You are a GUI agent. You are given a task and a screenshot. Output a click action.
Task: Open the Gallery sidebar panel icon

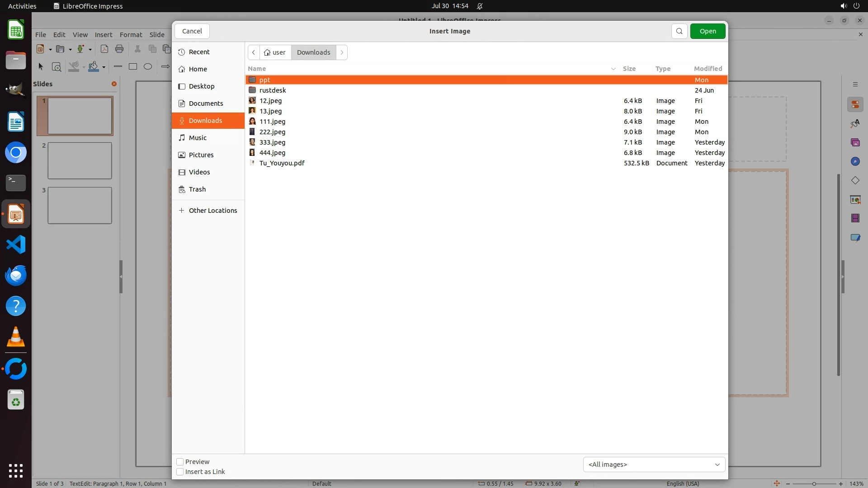point(855,142)
